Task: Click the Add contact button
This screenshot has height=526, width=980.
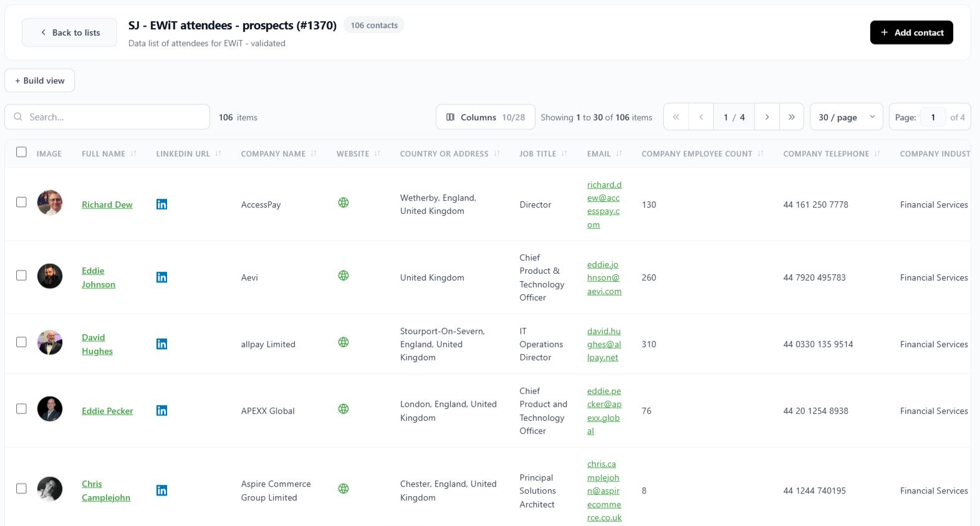Action: 911,32
